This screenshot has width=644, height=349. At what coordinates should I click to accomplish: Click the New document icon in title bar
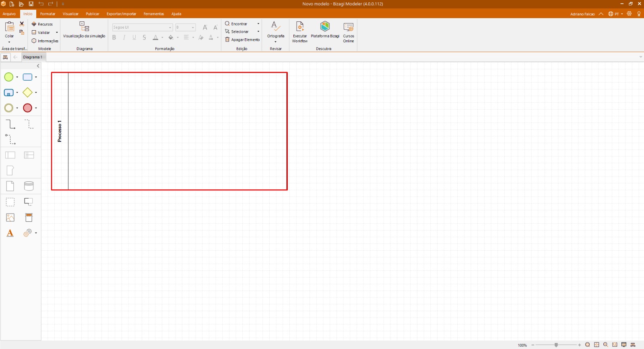click(x=12, y=4)
